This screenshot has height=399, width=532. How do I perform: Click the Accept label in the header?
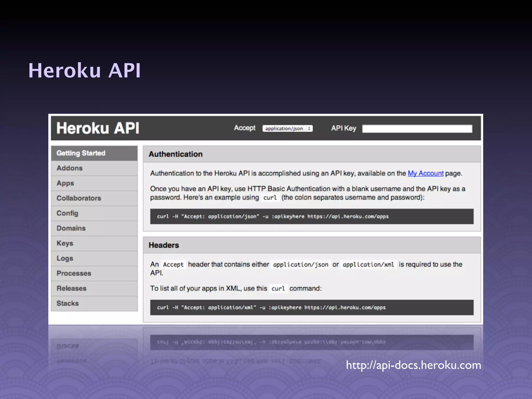click(x=245, y=128)
